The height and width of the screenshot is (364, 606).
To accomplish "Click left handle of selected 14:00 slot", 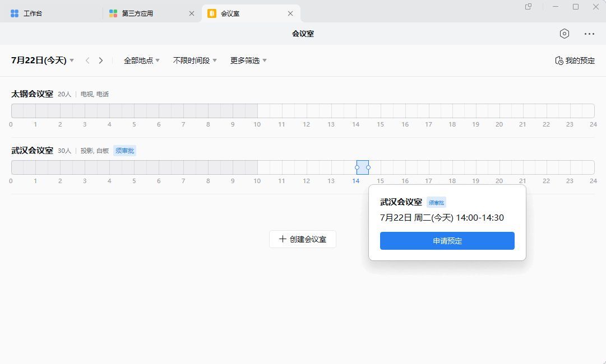I will (357, 167).
